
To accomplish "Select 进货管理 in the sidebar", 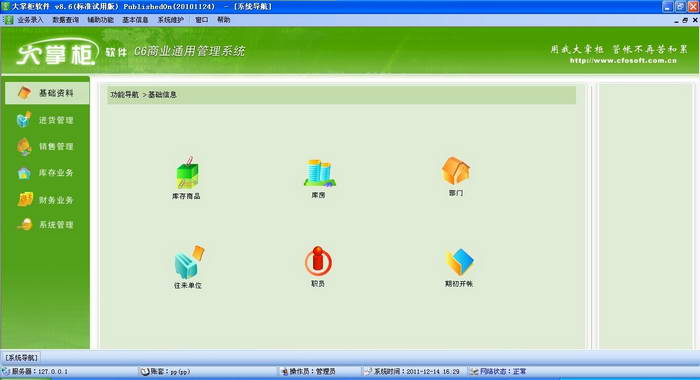I will (45, 120).
